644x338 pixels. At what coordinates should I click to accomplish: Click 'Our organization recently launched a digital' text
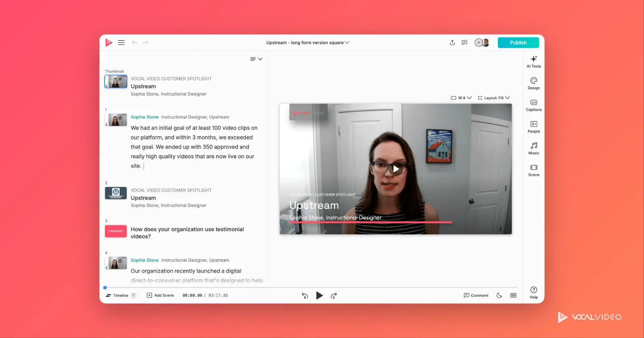point(186,271)
